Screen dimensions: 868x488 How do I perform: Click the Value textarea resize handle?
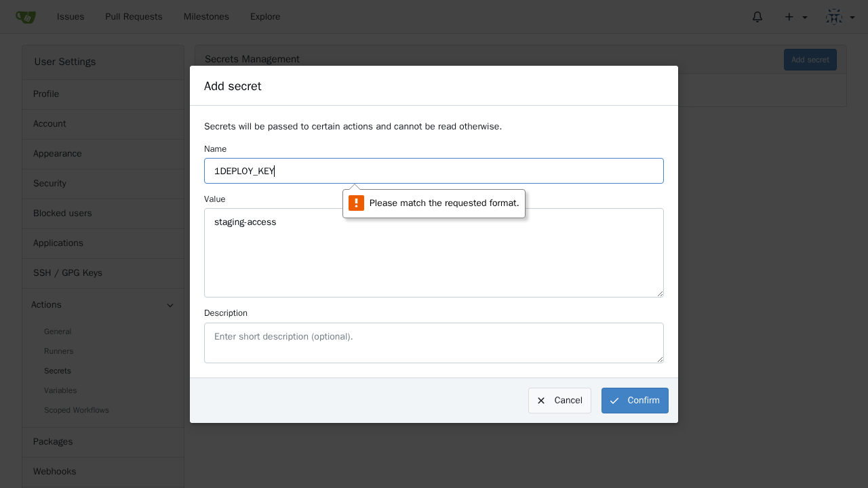(x=660, y=293)
